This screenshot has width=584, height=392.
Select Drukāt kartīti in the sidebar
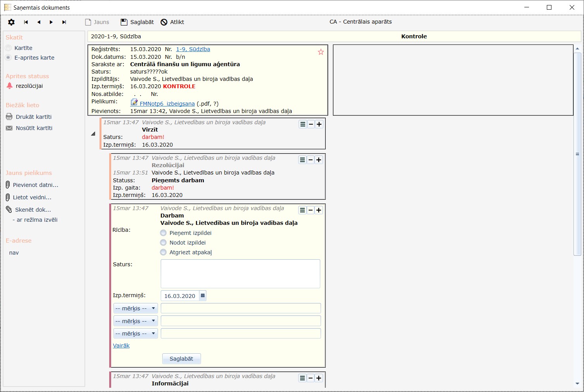click(33, 117)
